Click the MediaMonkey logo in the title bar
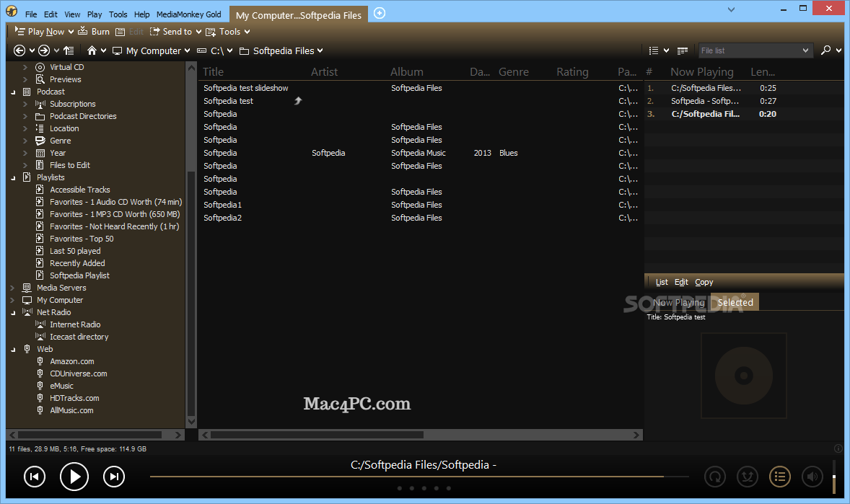Image resolution: width=850 pixels, height=504 pixels. coord(12,12)
